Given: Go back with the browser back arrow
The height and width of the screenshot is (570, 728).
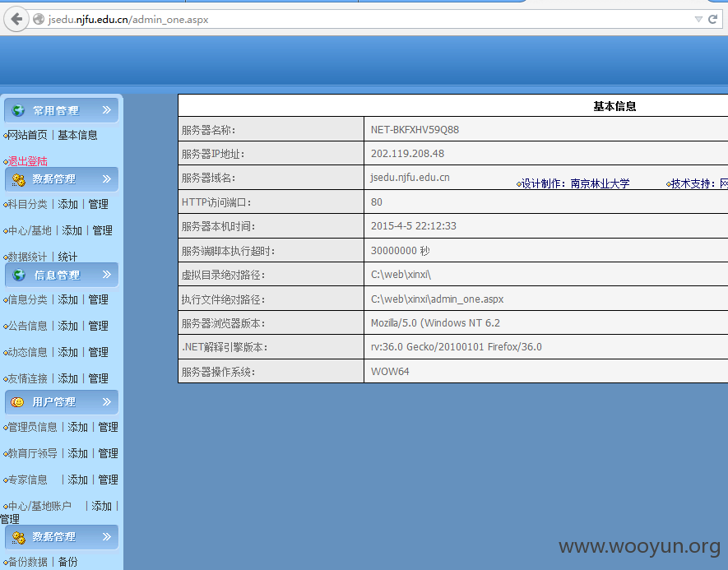Looking at the screenshot, I should point(16,19).
